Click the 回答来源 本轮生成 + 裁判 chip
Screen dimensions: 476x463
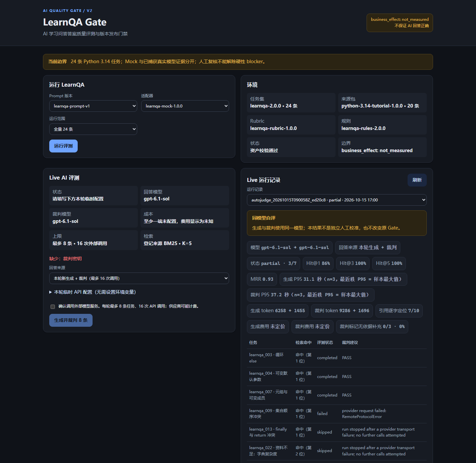coord(368,248)
